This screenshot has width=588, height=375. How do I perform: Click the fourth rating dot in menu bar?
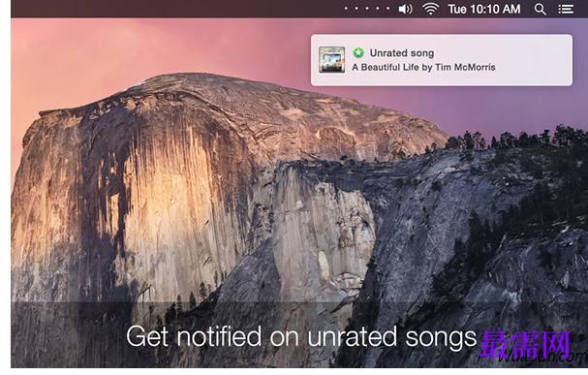(377, 9)
